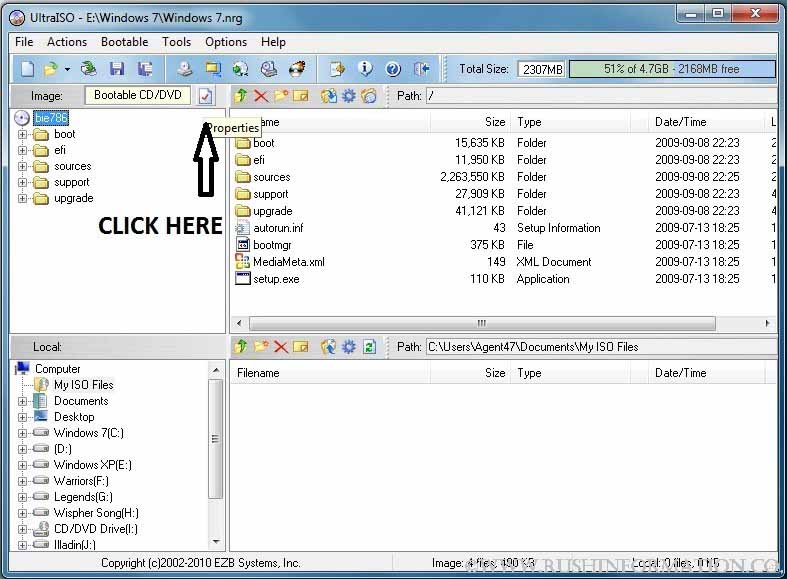Click Up folder icon in image pane
The width and height of the screenshot is (787, 579).
pyautogui.click(x=240, y=95)
